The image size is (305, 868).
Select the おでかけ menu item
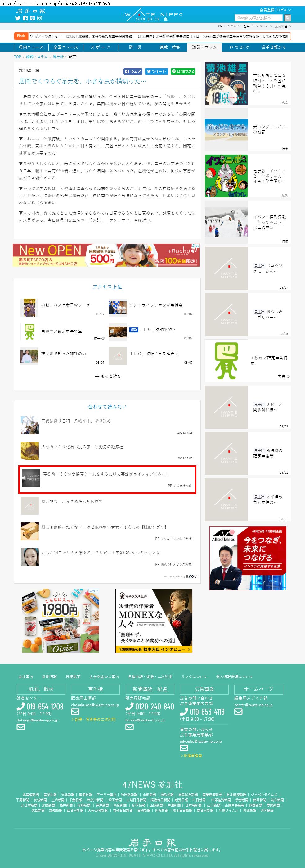click(239, 47)
